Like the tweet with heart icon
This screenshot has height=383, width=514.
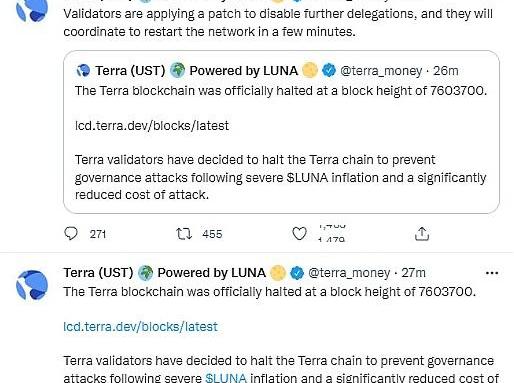click(x=299, y=234)
